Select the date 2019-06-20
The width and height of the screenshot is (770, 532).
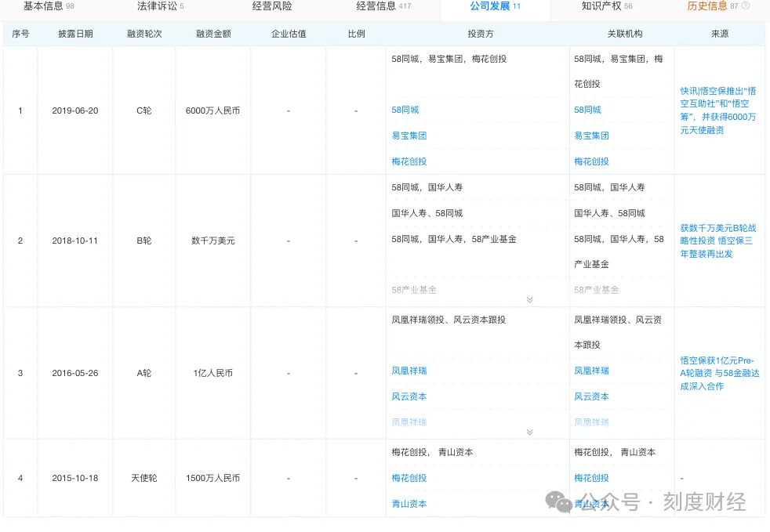75,111
